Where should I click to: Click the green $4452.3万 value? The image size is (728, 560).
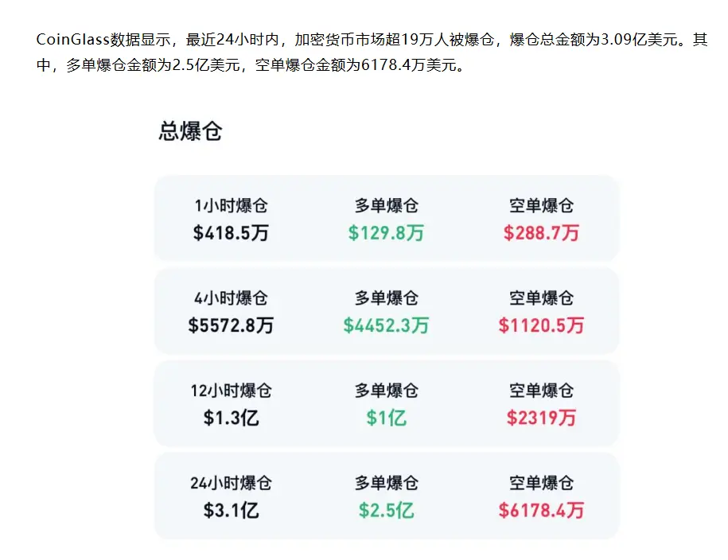tap(387, 325)
